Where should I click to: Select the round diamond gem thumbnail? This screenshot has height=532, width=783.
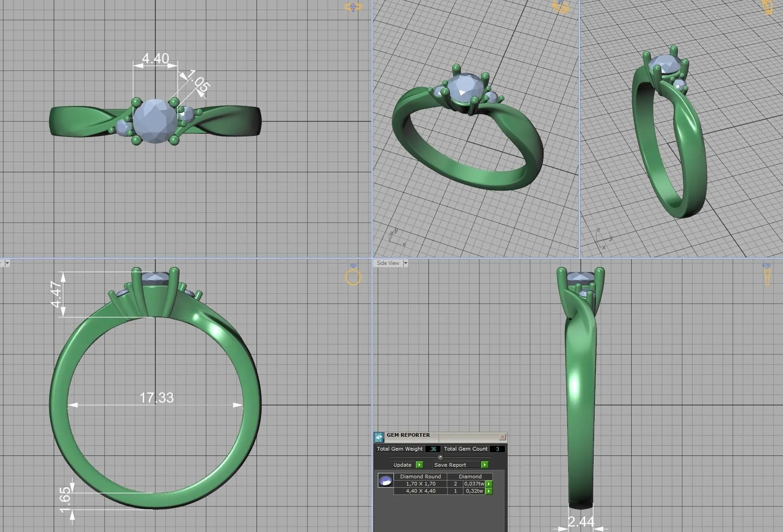(x=385, y=481)
